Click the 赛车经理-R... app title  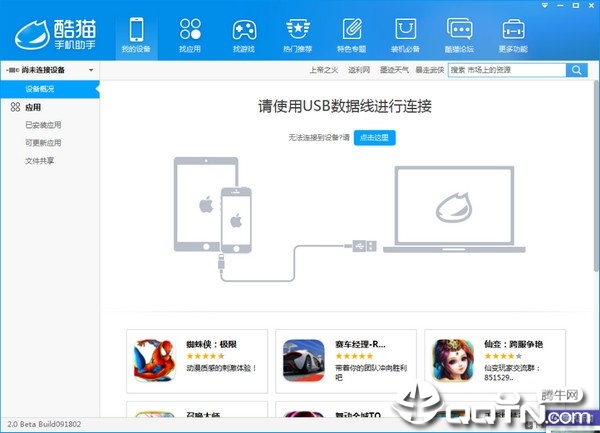coord(360,344)
